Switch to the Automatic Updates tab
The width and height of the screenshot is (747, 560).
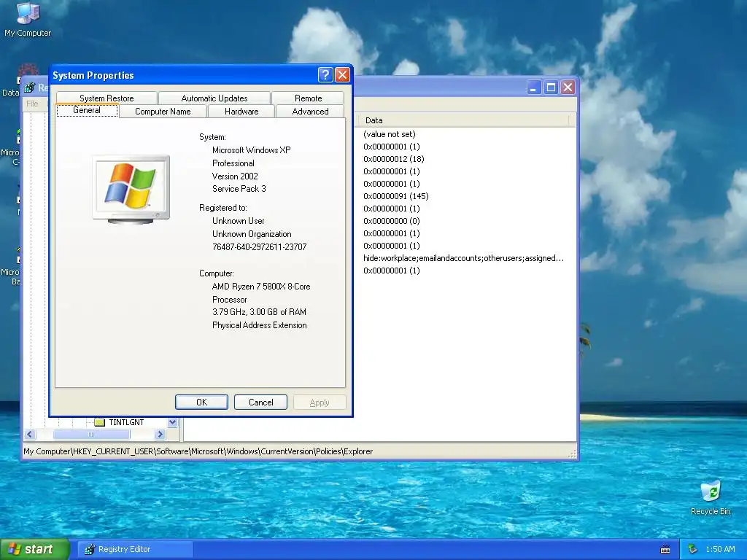click(214, 98)
